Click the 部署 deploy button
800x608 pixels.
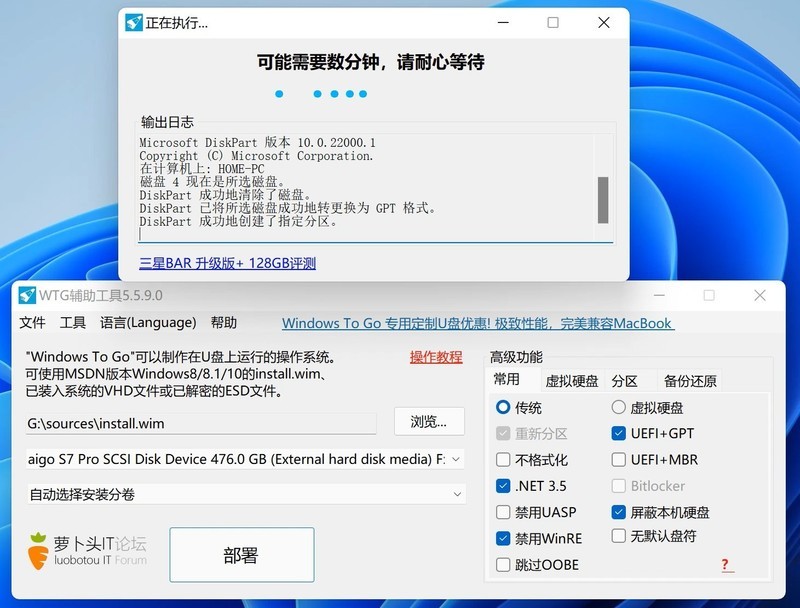[243, 554]
